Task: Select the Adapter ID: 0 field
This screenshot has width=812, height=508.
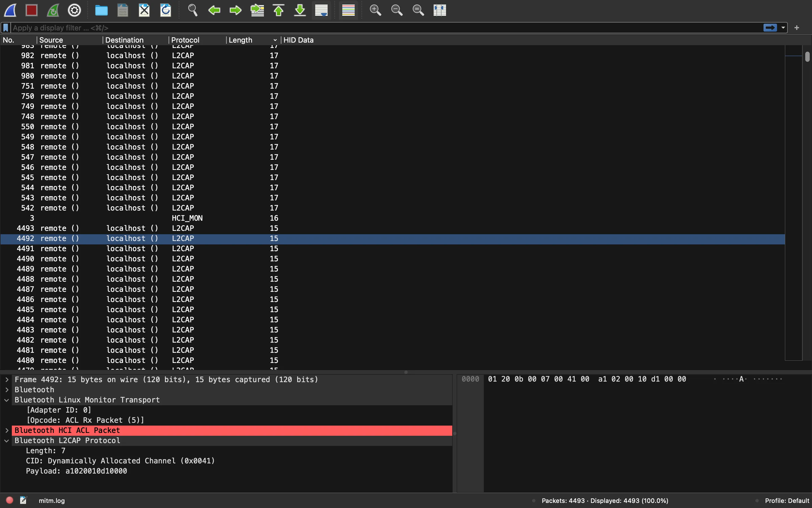Action: pos(59,410)
